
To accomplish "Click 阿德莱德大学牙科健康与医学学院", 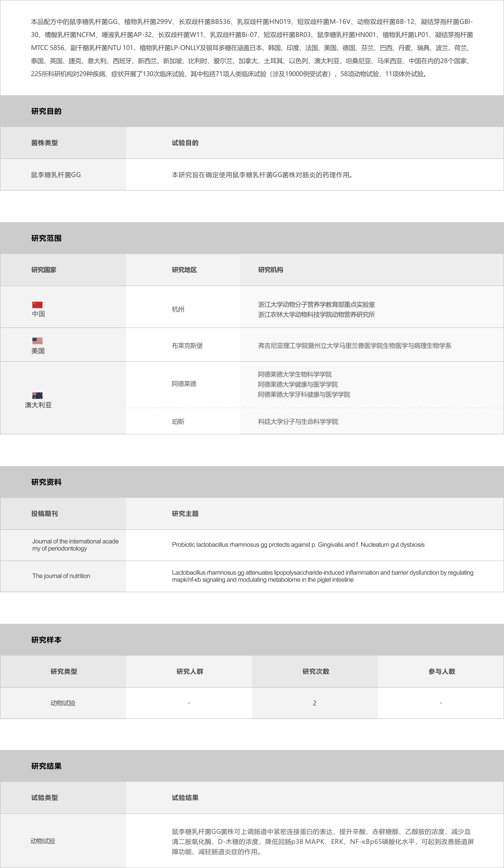I will tap(304, 394).
